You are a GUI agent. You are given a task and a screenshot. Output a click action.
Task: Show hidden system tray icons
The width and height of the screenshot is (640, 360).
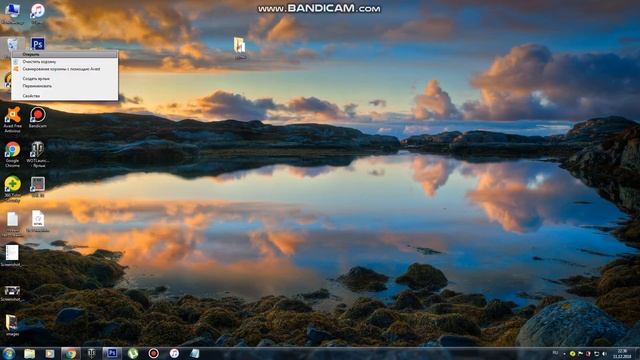pyautogui.click(x=564, y=354)
